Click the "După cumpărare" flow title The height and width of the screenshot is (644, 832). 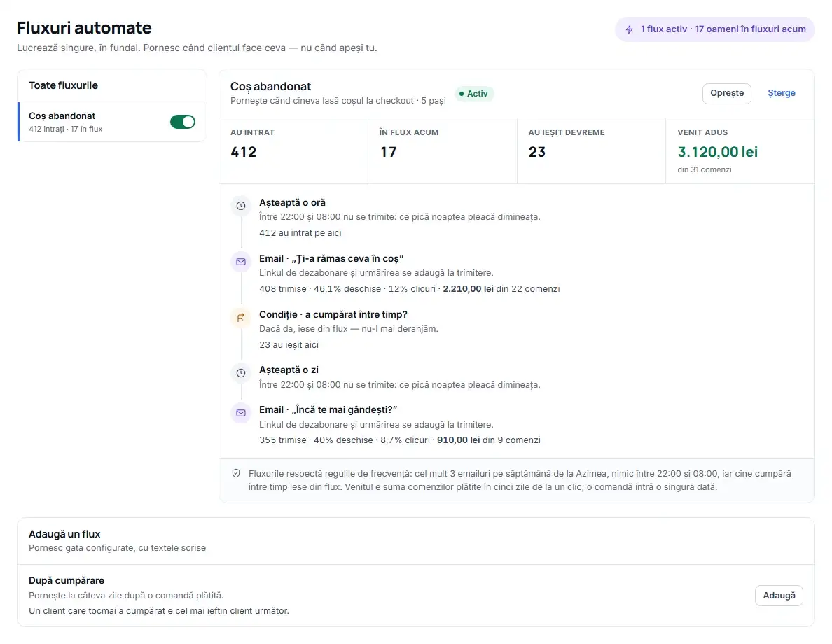coord(67,581)
